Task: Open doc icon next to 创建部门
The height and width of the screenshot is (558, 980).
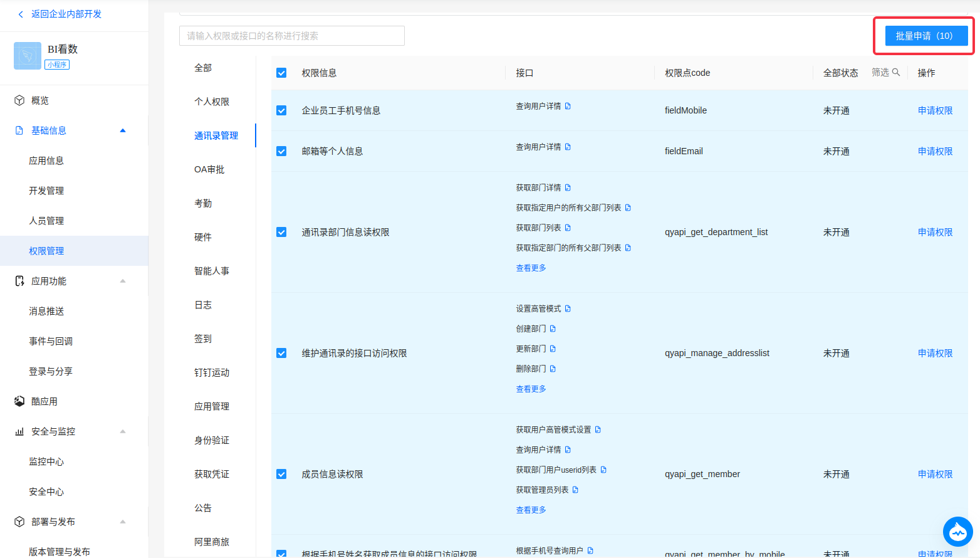Action: (553, 329)
